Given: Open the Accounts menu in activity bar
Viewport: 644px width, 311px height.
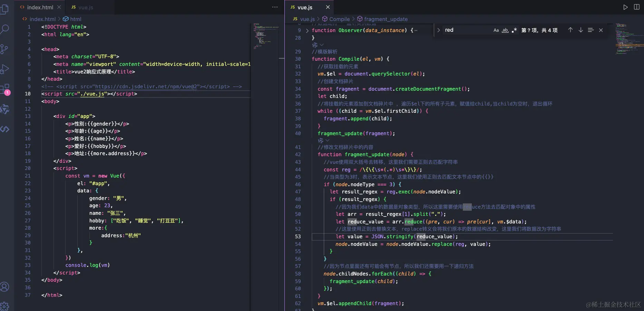Looking at the screenshot, I should [4, 287].
